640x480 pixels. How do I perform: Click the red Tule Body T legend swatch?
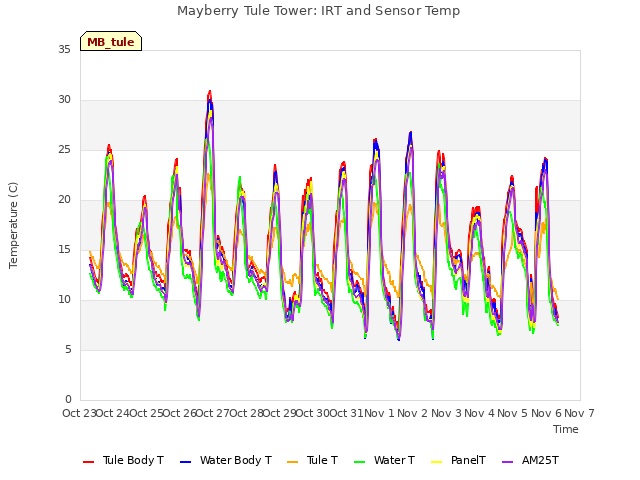[x=89, y=462]
